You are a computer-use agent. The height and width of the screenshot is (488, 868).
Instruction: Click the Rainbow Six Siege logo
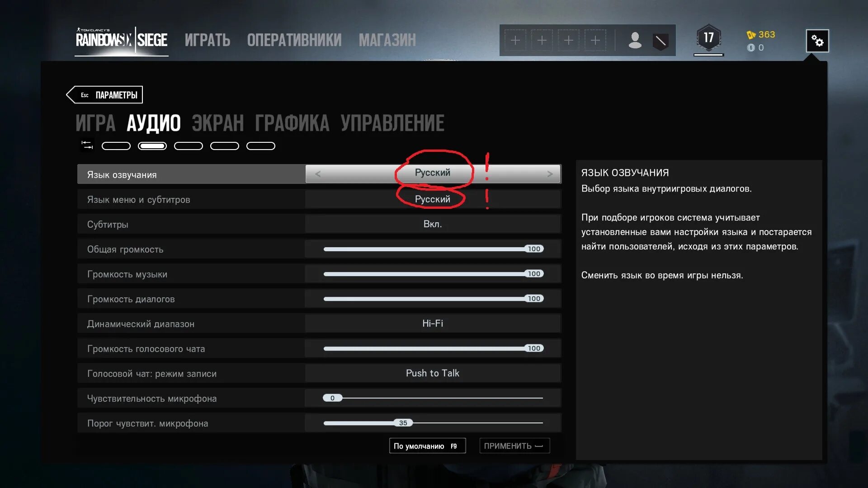[122, 40]
